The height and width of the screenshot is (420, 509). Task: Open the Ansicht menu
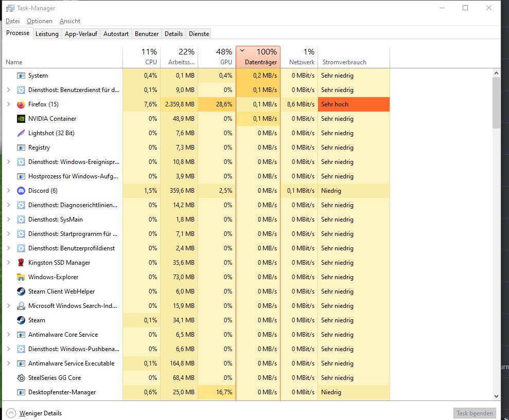point(70,21)
